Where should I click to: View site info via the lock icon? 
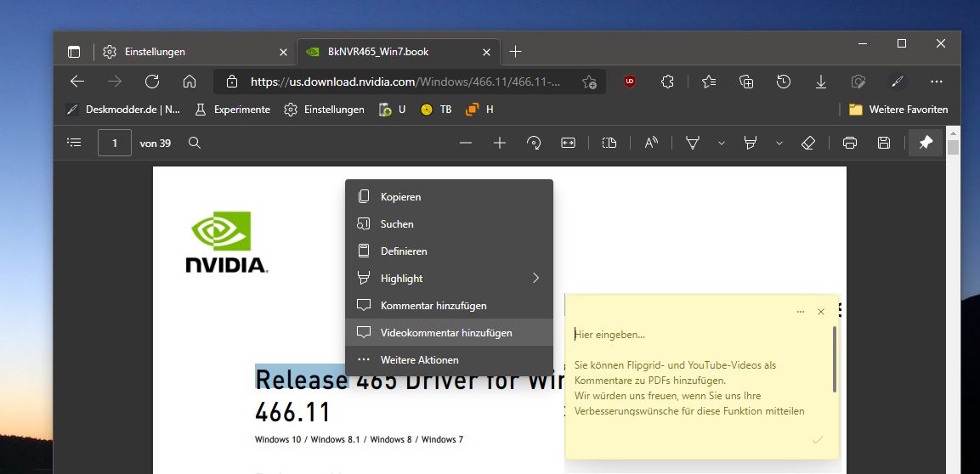pos(232,82)
